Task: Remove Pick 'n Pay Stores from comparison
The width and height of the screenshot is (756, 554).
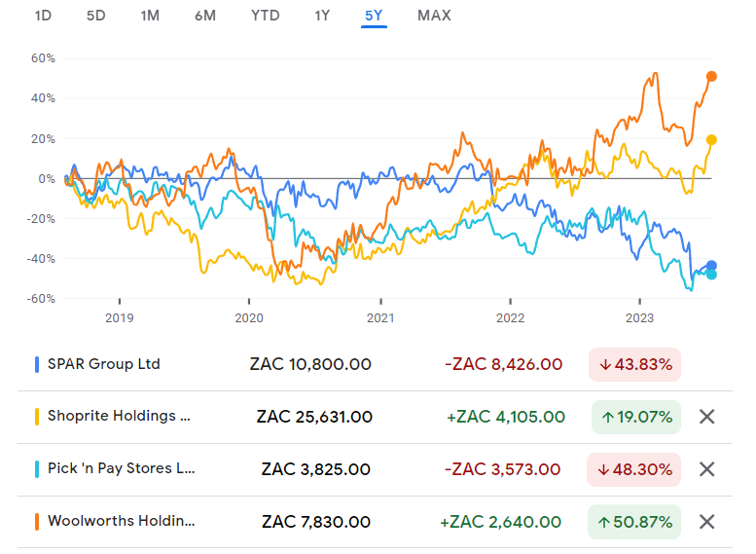Action: 706,469
